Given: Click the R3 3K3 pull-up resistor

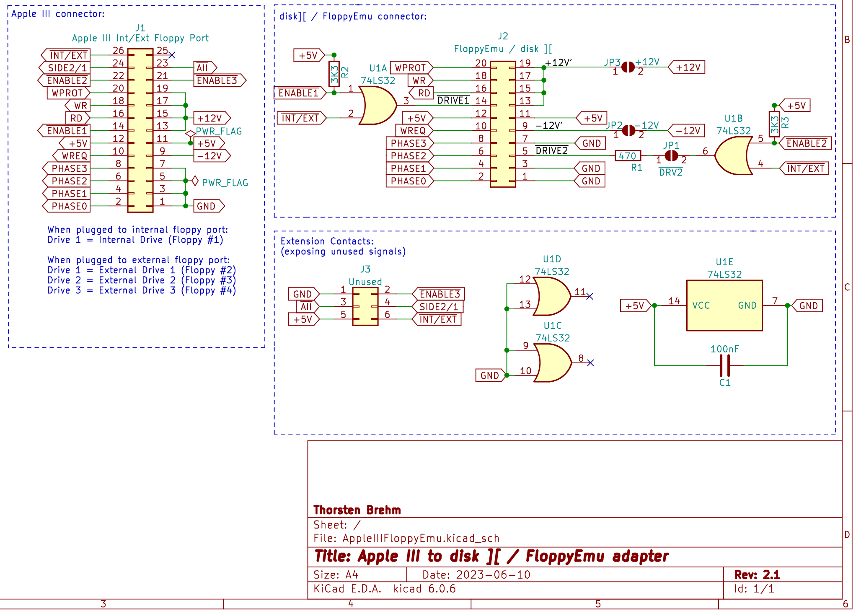Looking at the screenshot, I should pyautogui.click(x=774, y=124).
